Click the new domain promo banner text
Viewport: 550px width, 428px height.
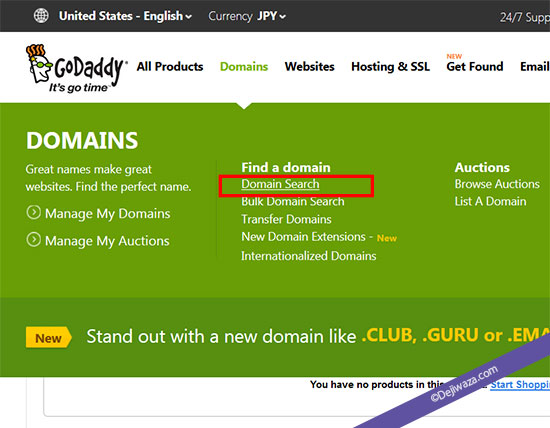pyautogui.click(x=318, y=336)
